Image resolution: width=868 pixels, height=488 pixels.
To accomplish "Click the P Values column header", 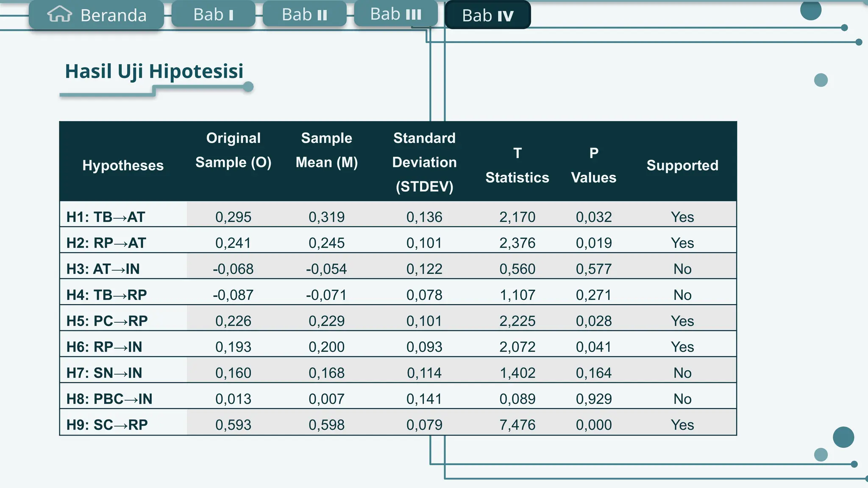I will tap(593, 165).
